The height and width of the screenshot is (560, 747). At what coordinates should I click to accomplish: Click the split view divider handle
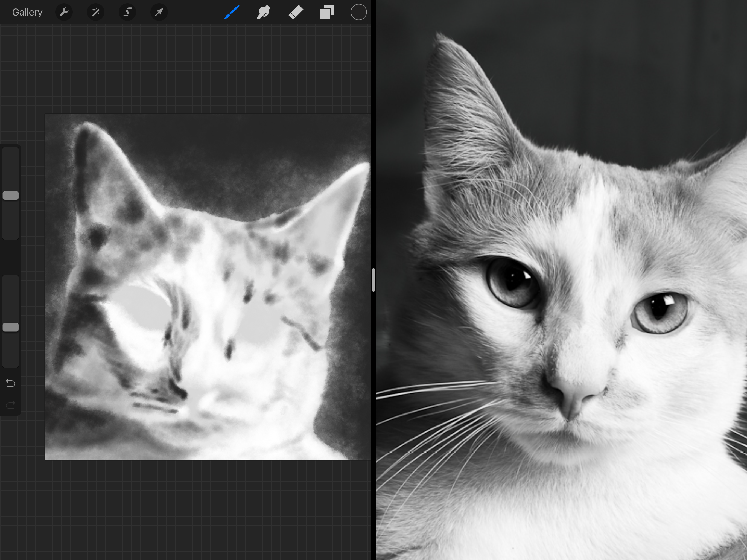(x=373, y=280)
